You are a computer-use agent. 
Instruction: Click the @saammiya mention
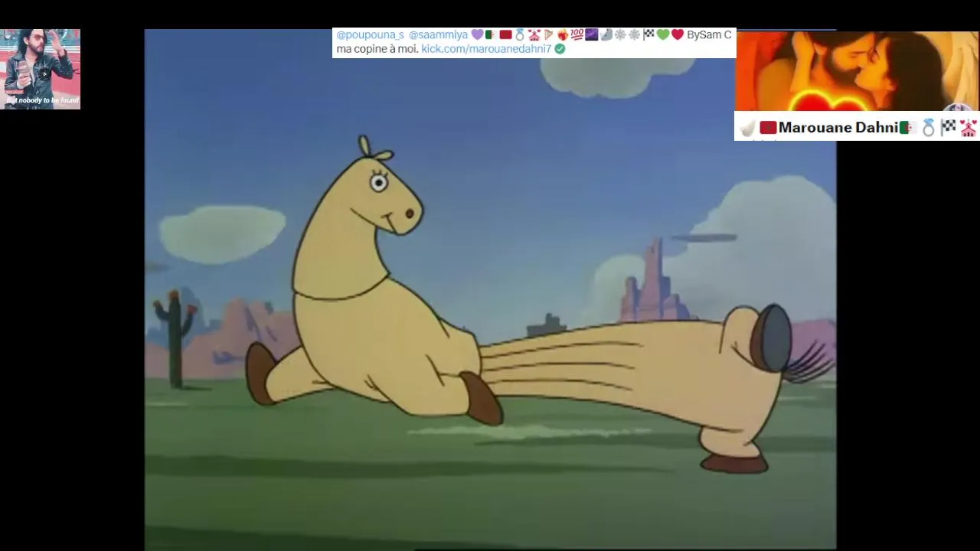pos(438,35)
